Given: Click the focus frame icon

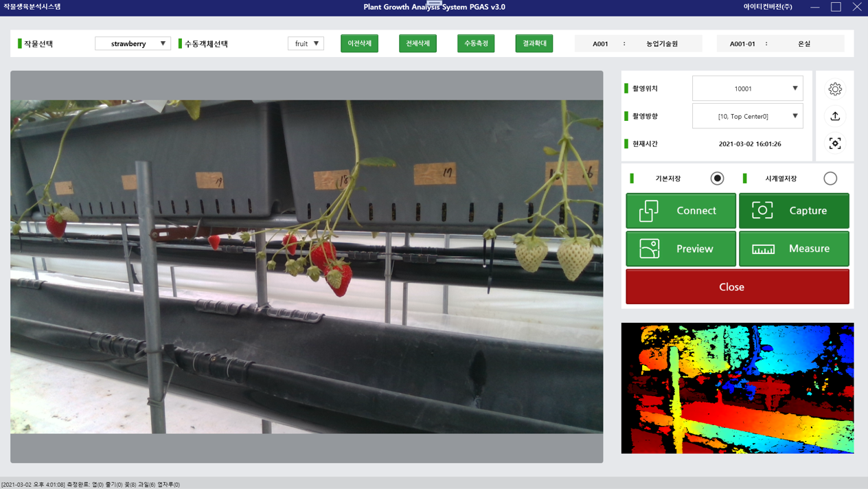Looking at the screenshot, I should tap(835, 144).
